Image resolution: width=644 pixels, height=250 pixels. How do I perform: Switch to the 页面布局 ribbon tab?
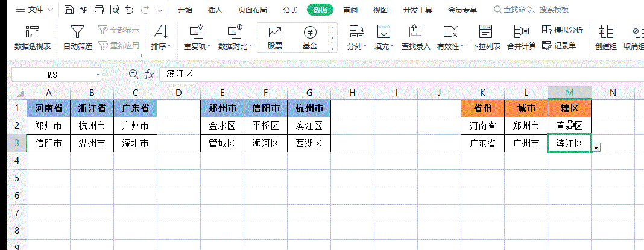(253, 10)
